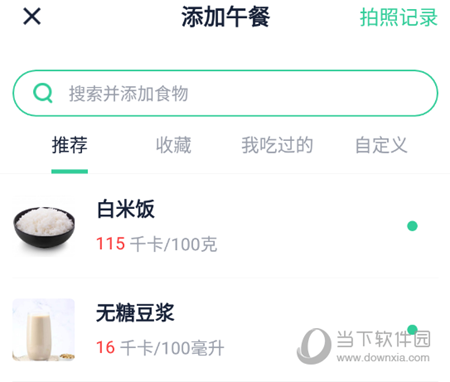The image size is (450, 382).
Task: Focus the 搜索并添加食物 search field
Action: 225,93
